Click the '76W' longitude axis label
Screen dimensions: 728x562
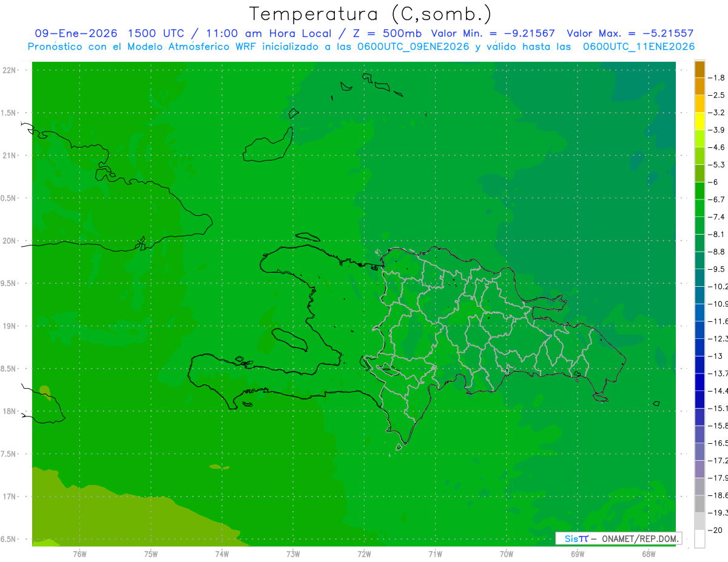pyautogui.click(x=79, y=554)
